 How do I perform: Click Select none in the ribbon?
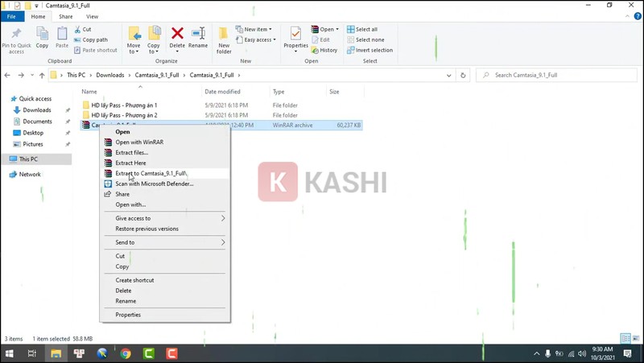(366, 39)
